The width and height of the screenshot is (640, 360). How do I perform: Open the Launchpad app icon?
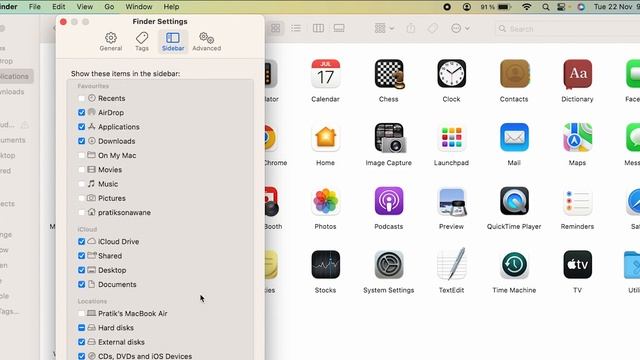tap(451, 138)
